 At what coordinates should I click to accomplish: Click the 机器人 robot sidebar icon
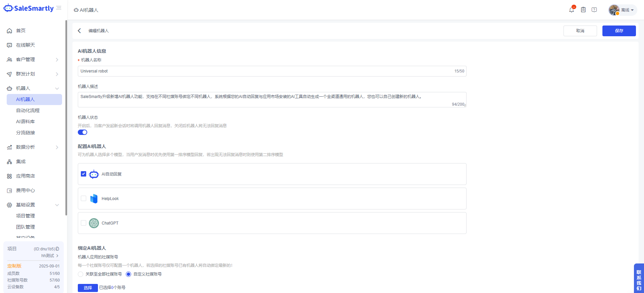point(9,88)
